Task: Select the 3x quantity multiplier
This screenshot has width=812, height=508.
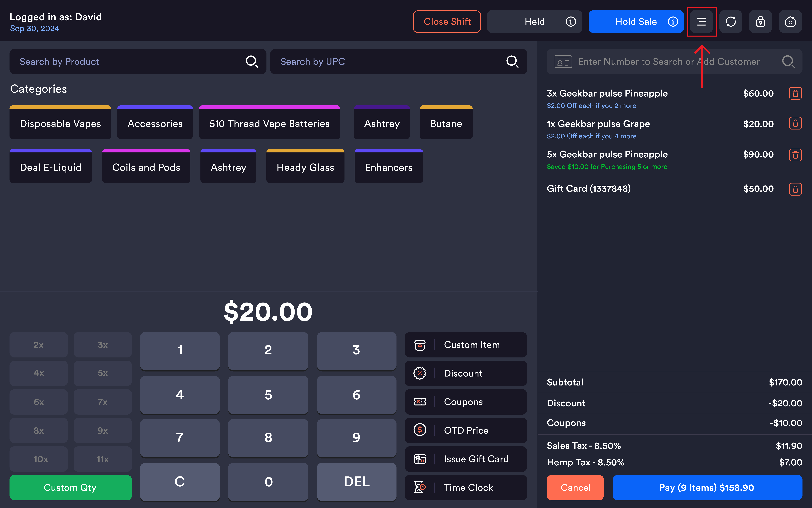Action: click(103, 345)
